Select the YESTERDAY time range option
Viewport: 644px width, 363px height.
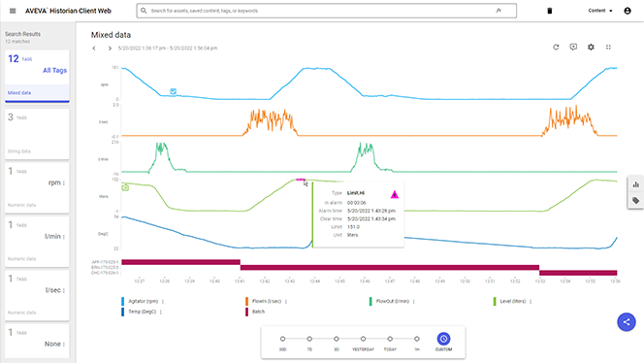click(363, 339)
